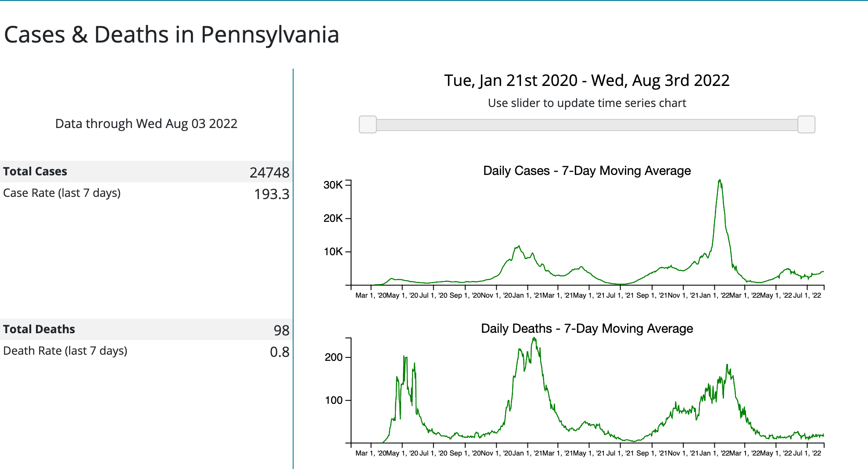Click the left slider handle for start date

[x=368, y=125]
